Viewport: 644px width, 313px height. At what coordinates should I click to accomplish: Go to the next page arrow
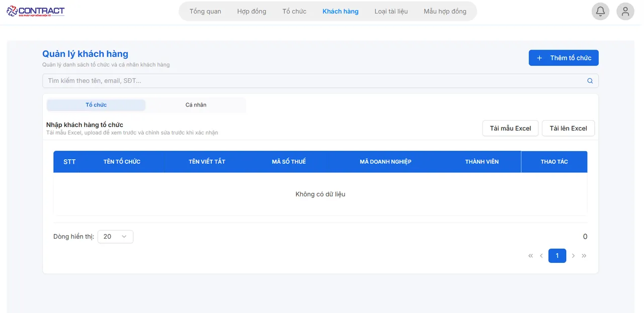(573, 256)
